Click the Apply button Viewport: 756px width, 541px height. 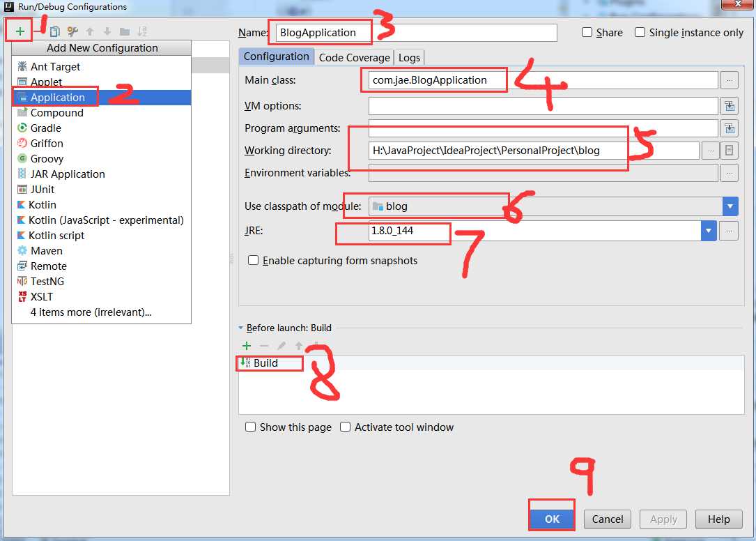point(663,519)
